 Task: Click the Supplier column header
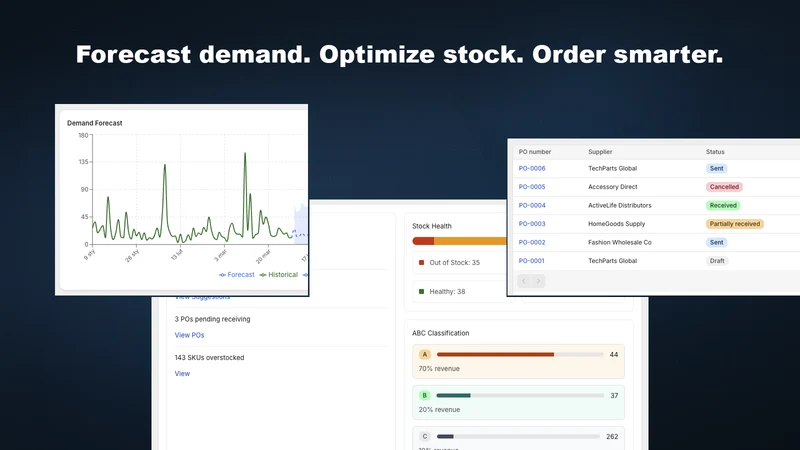(x=600, y=152)
